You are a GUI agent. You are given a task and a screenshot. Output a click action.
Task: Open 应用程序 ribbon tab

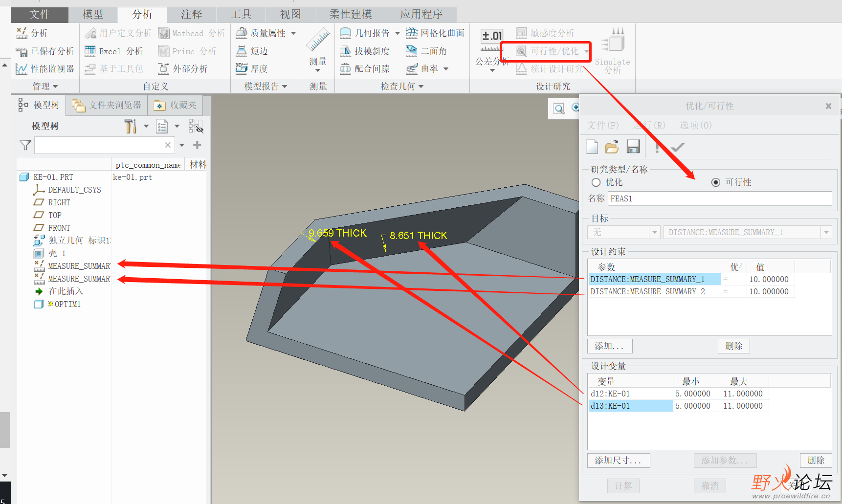click(x=421, y=15)
